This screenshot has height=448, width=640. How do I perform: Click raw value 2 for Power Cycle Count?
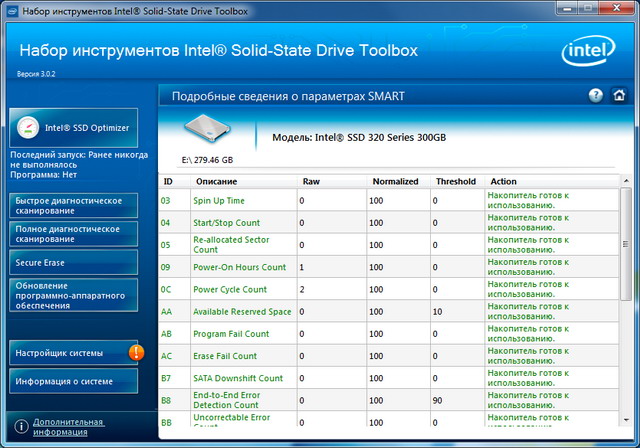[x=302, y=289]
